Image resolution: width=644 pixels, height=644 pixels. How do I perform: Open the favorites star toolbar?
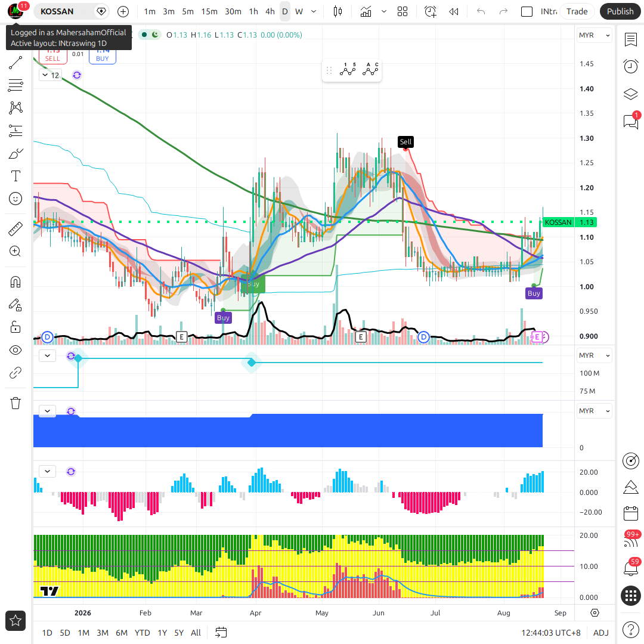(16, 621)
